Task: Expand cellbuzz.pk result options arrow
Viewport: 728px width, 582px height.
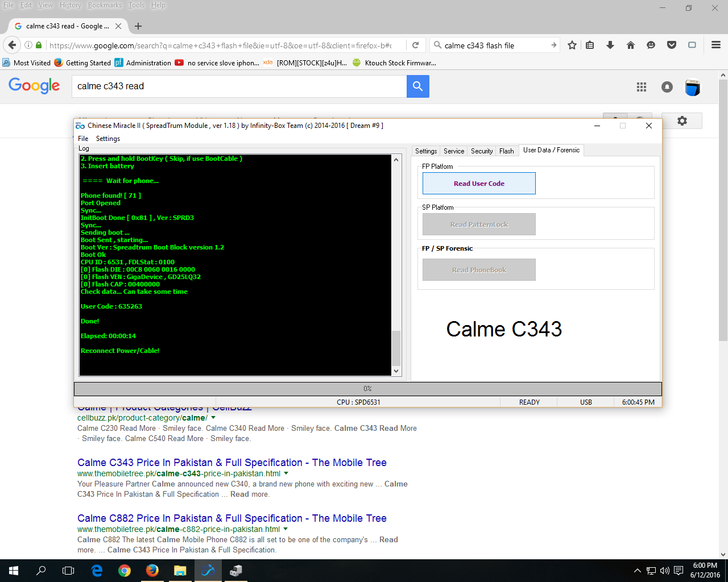Action: click(x=213, y=418)
